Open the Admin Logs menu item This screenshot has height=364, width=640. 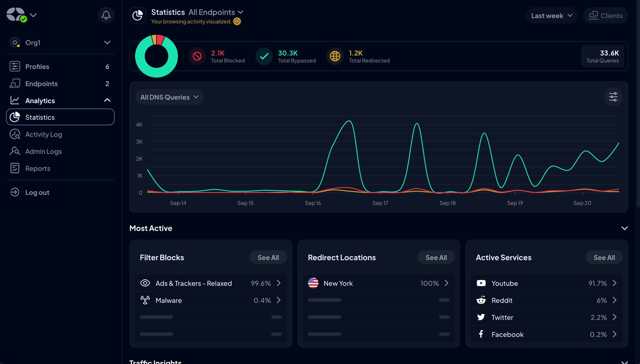coord(43,151)
